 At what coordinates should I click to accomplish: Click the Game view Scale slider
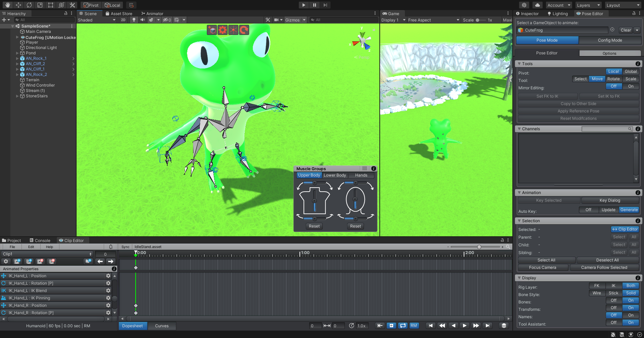[x=481, y=20]
